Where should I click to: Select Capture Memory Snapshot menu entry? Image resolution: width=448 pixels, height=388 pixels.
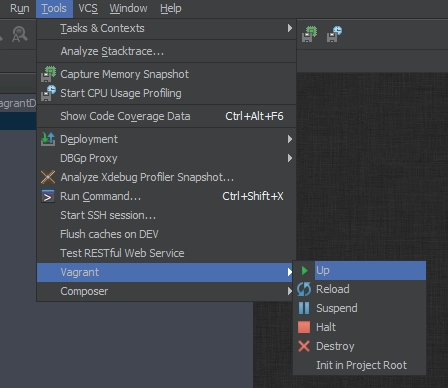pos(166,74)
